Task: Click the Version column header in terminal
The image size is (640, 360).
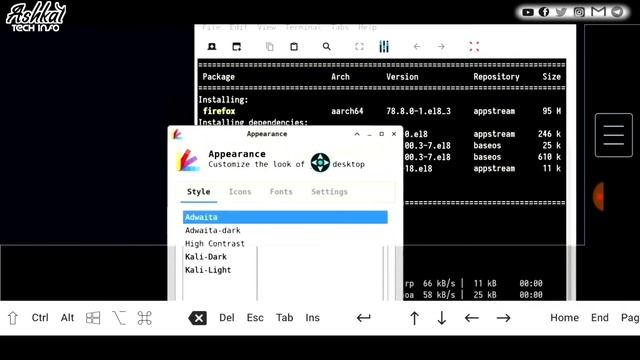Action: coord(402,77)
